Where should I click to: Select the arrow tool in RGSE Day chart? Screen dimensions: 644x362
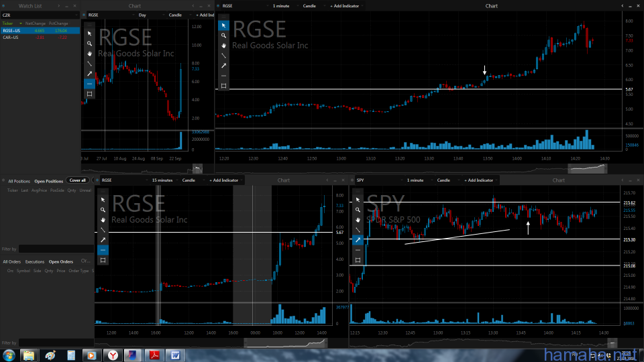coord(89,74)
